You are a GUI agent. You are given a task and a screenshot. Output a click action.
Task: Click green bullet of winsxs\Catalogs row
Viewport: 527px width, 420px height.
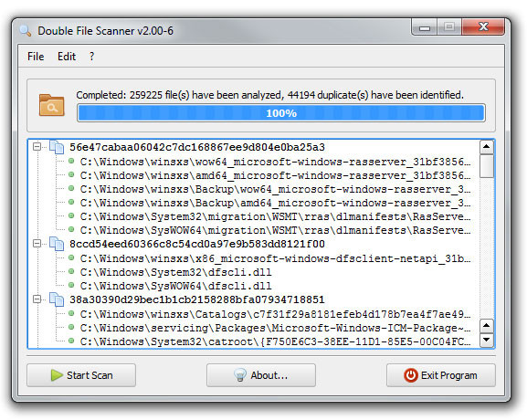[x=71, y=313]
